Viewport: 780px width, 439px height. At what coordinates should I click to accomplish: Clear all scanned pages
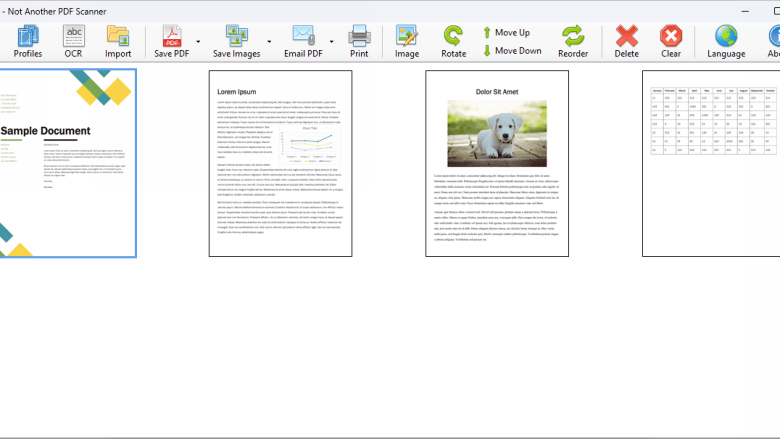(x=671, y=42)
